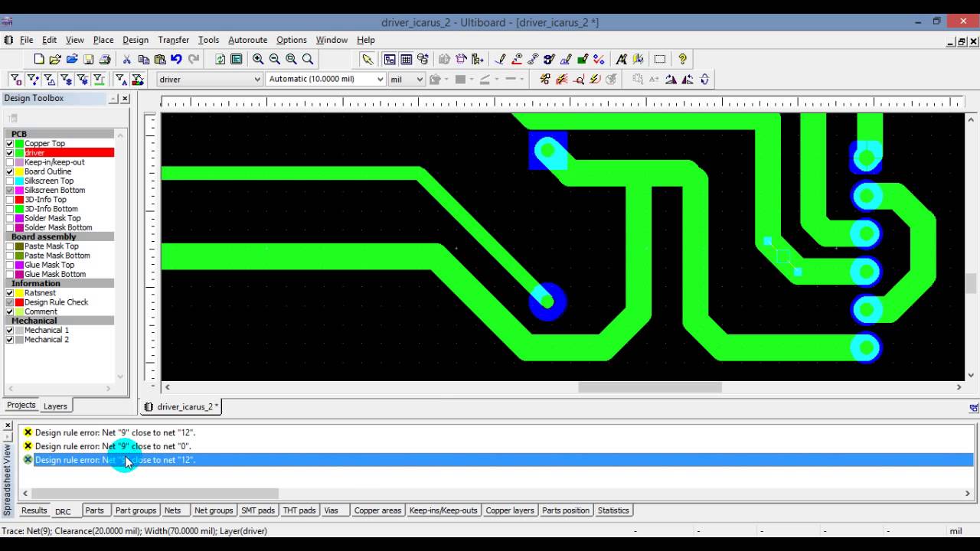Viewport: 980px width, 551px height.
Task: Enable Solder Mask Top checkbox
Action: point(10,218)
